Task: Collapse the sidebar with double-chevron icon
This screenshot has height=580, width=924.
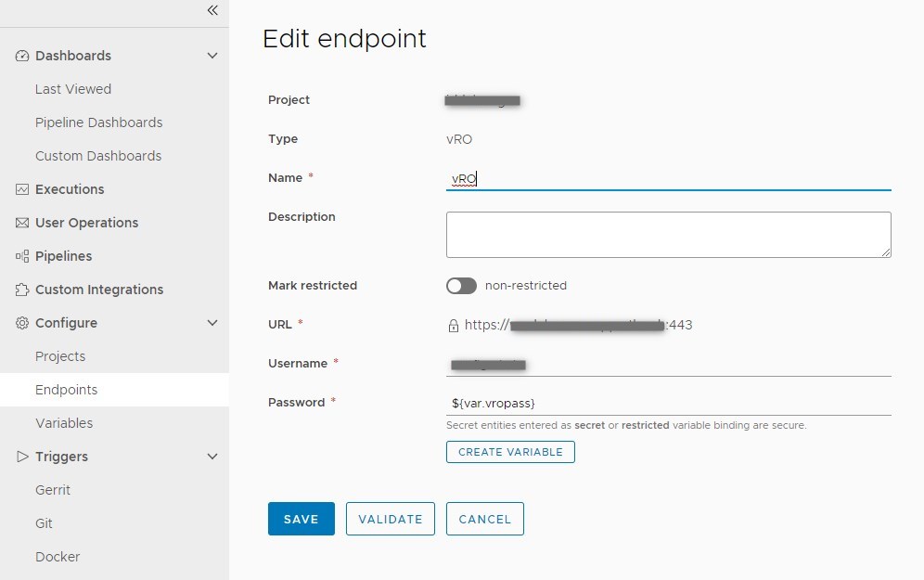Action: coord(212,10)
